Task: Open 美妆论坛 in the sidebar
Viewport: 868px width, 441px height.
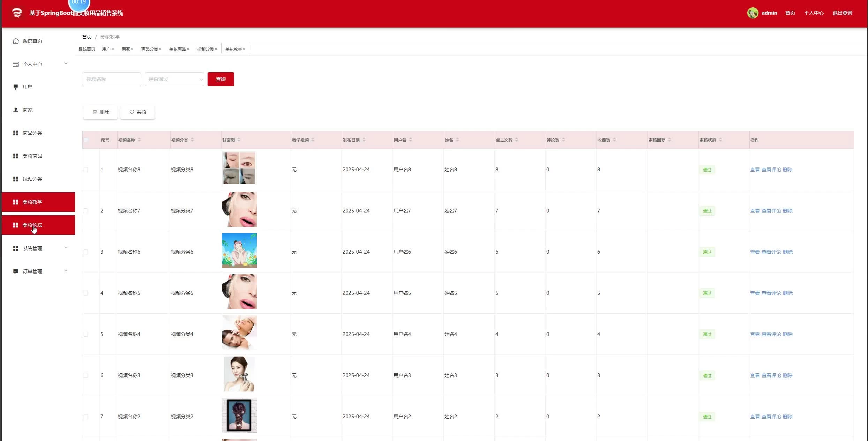Action: point(32,225)
